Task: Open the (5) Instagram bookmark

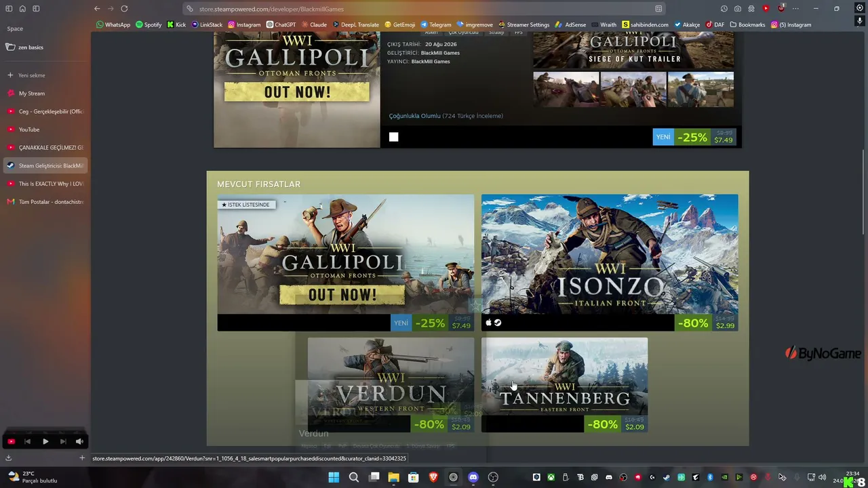Action: click(791, 24)
